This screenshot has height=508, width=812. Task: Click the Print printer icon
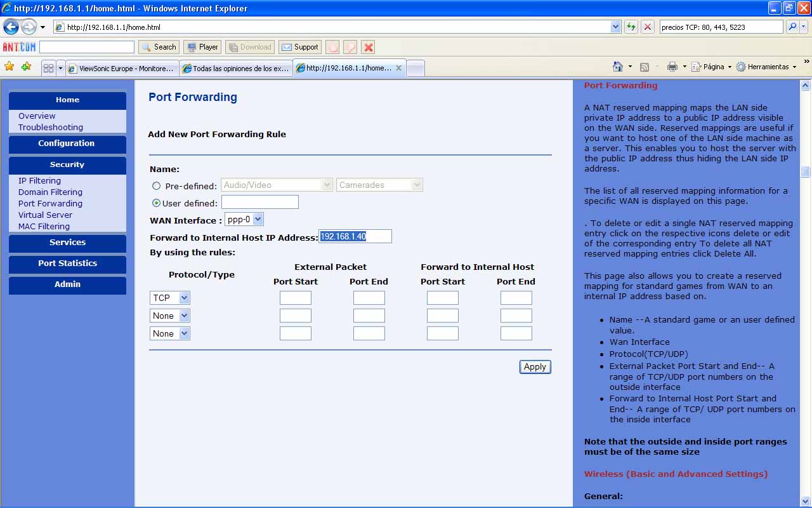pyautogui.click(x=672, y=67)
